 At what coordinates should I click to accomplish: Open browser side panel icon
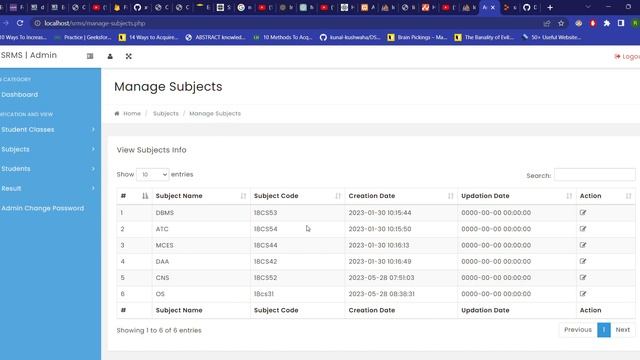coord(621,23)
